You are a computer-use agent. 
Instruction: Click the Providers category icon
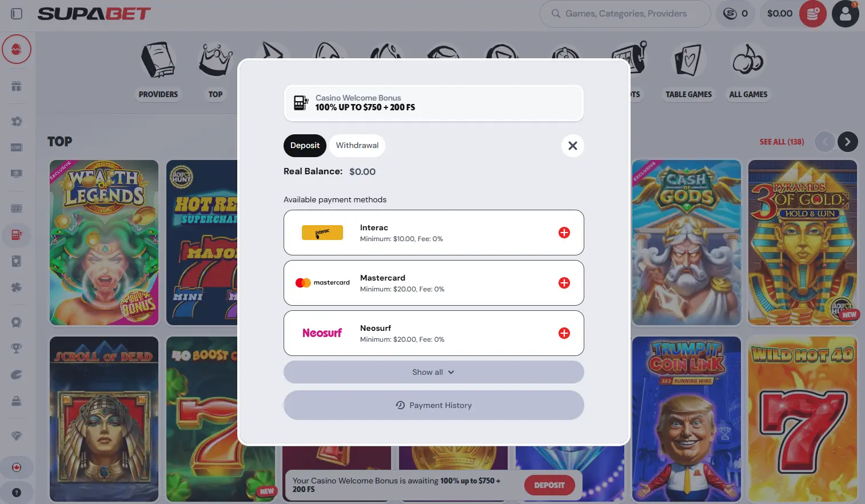pos(158,61)
